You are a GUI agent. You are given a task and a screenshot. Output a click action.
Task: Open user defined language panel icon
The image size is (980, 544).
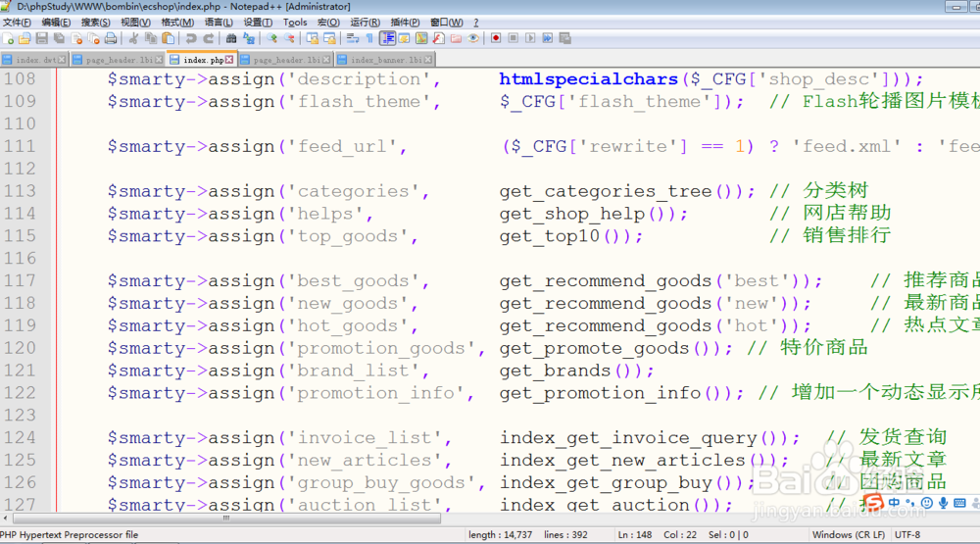coord(405,38)
